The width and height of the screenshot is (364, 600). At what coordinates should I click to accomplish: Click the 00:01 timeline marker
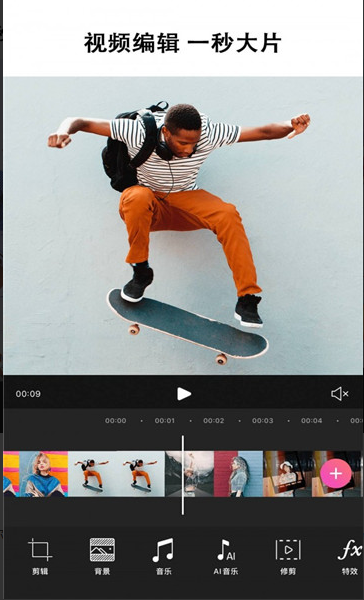(x=165, y=421)
